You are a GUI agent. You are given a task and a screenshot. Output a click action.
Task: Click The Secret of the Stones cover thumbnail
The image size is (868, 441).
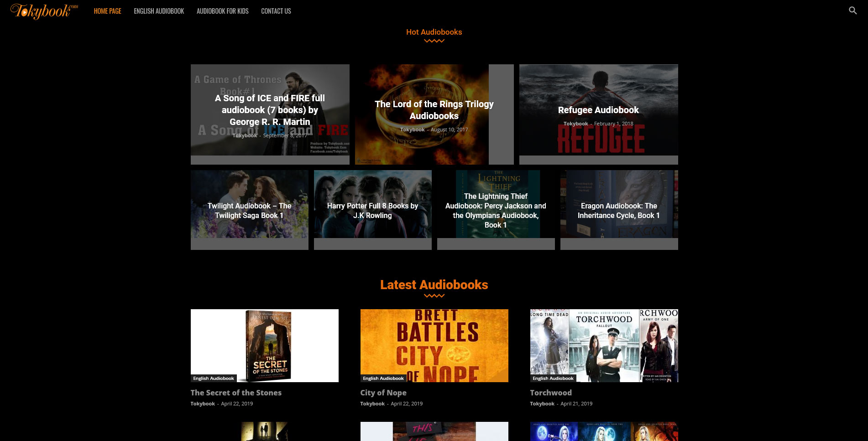pyautogui.click(x=265, y=346)
